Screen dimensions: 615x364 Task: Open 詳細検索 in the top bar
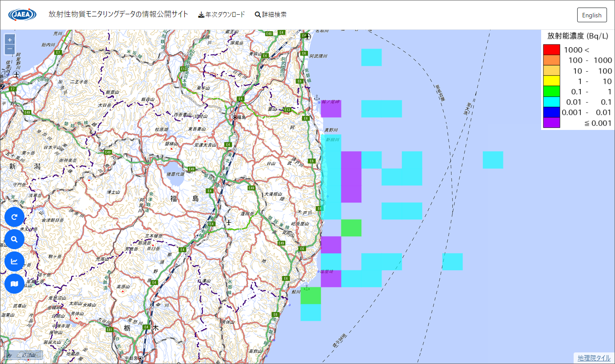(x=271, y=15)
